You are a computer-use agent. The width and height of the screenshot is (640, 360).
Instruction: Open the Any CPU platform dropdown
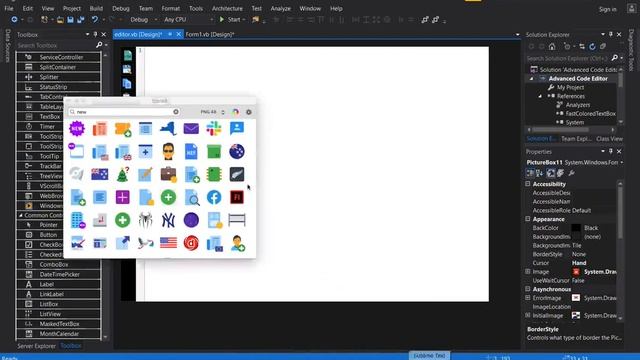coord(188,20)
